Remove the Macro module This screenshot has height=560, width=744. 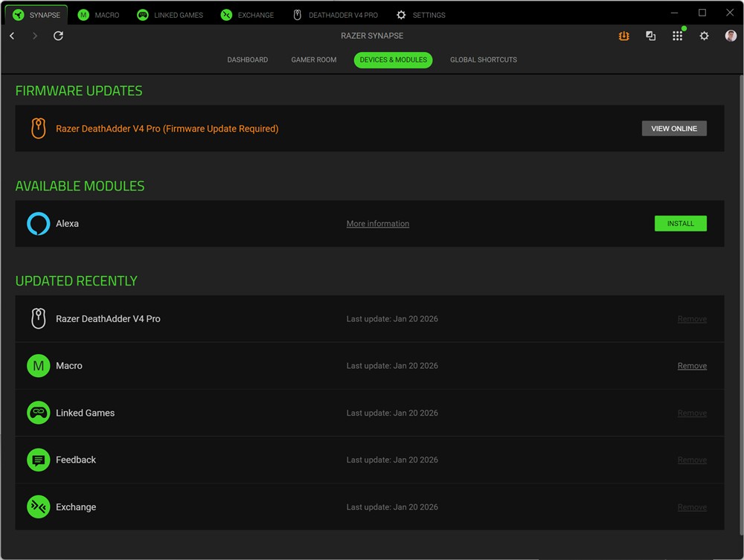pyautogui.click(x=691, y=366)
